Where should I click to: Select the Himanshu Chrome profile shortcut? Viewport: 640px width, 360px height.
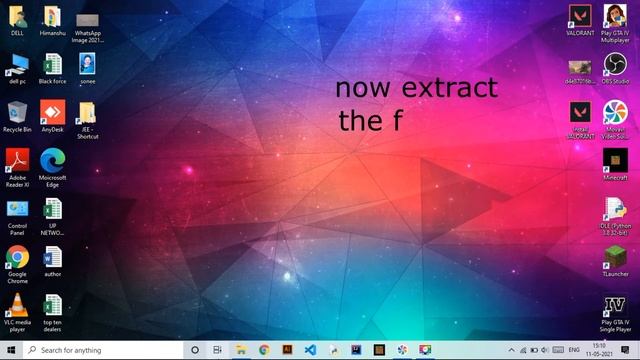[x=52, y=21]
